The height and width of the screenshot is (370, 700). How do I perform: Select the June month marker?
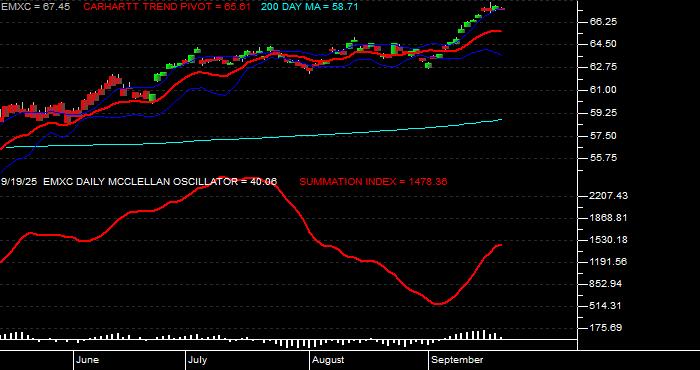point(88,360)
